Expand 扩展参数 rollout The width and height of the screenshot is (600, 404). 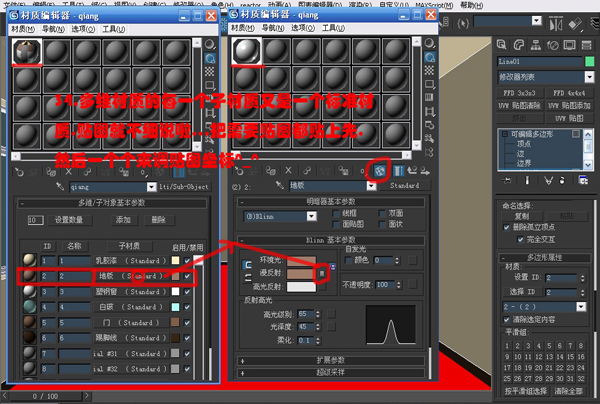[x=331, y=360]
